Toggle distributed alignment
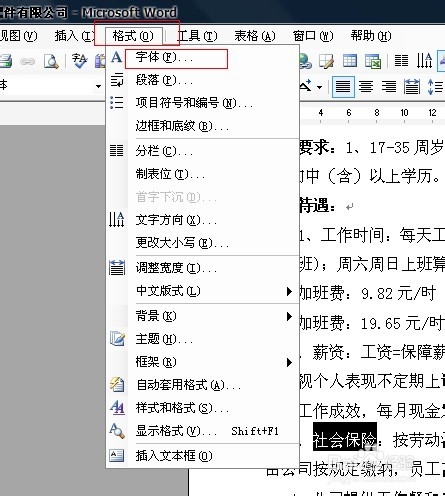The height and width of the screenshot is (496, 445). [x=412, y=87]
